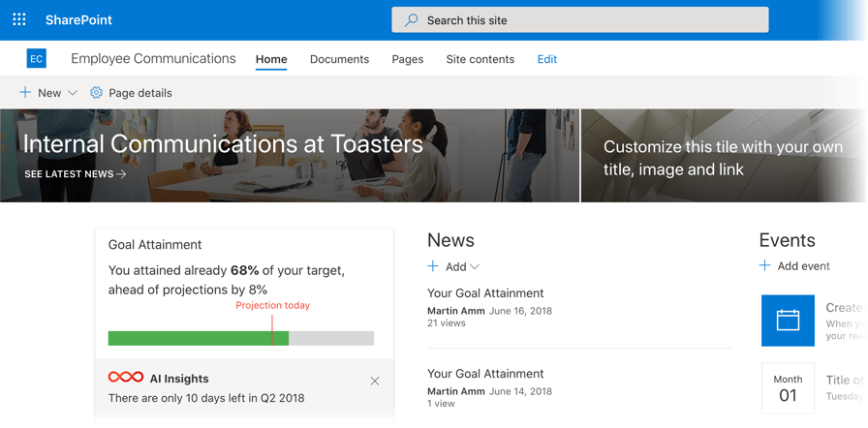
Task: Click the New button label
Action: pos(49,93)
